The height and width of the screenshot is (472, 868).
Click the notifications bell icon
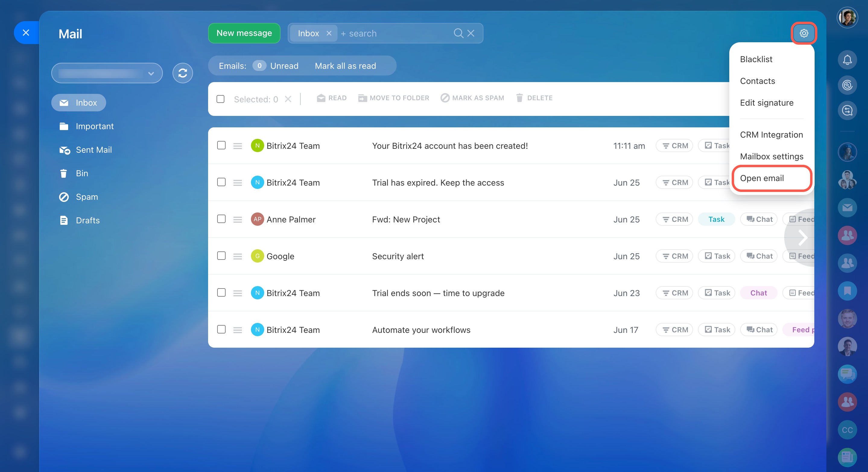click(x=847, y=60)
